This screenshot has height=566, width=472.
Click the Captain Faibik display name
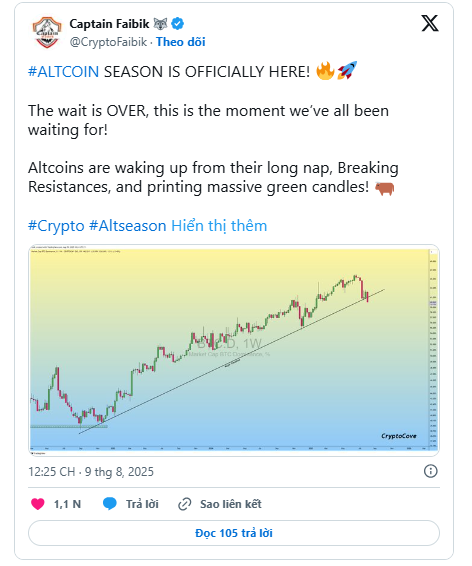[109, 24]
